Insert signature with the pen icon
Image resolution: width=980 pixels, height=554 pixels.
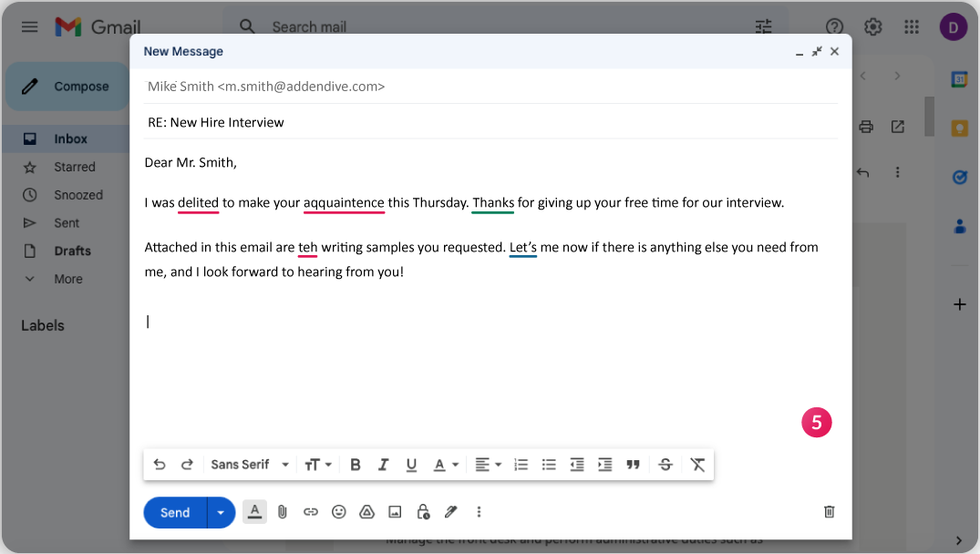pyautogui.click(x=450, y=512)
